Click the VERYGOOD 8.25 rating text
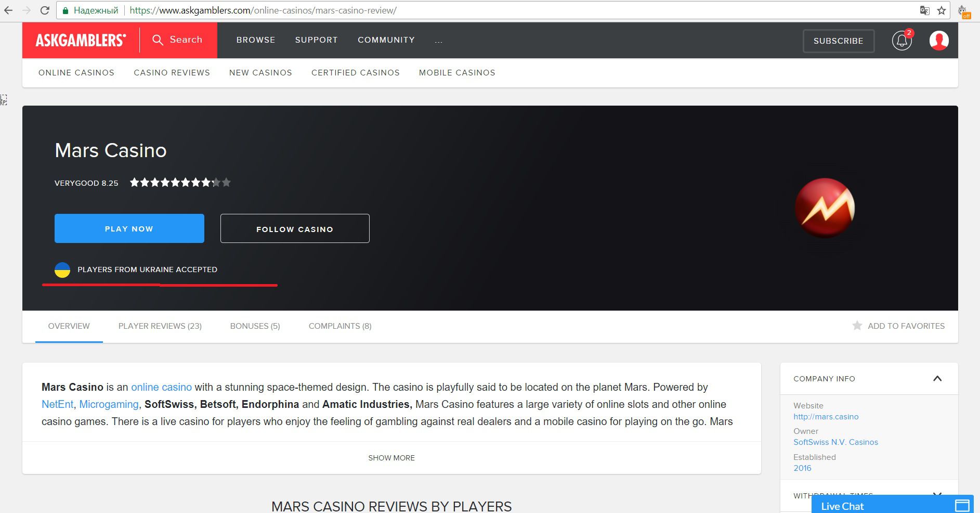The width and height of the screenshot is (980, 513). coord(86,183)
